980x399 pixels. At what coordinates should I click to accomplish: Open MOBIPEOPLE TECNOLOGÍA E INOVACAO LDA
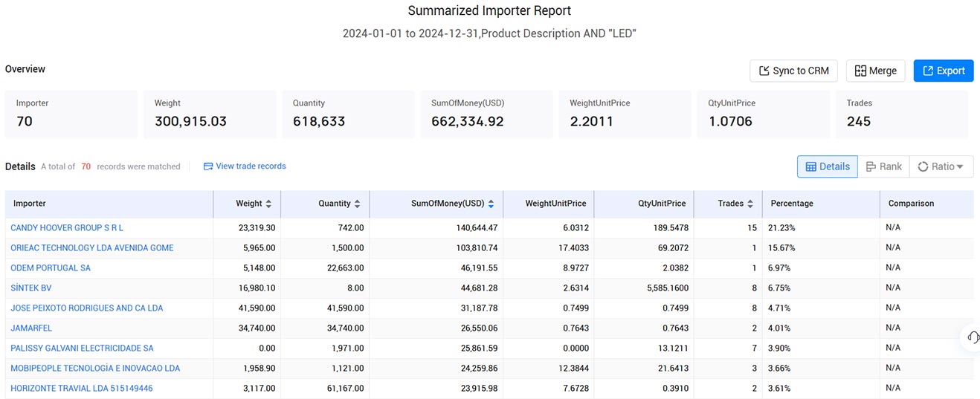tap(95, 368)
